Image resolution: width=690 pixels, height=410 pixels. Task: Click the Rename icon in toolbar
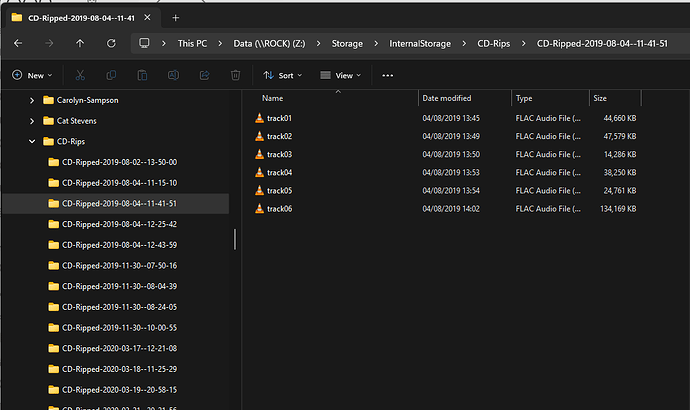click(x=173, y=75)
